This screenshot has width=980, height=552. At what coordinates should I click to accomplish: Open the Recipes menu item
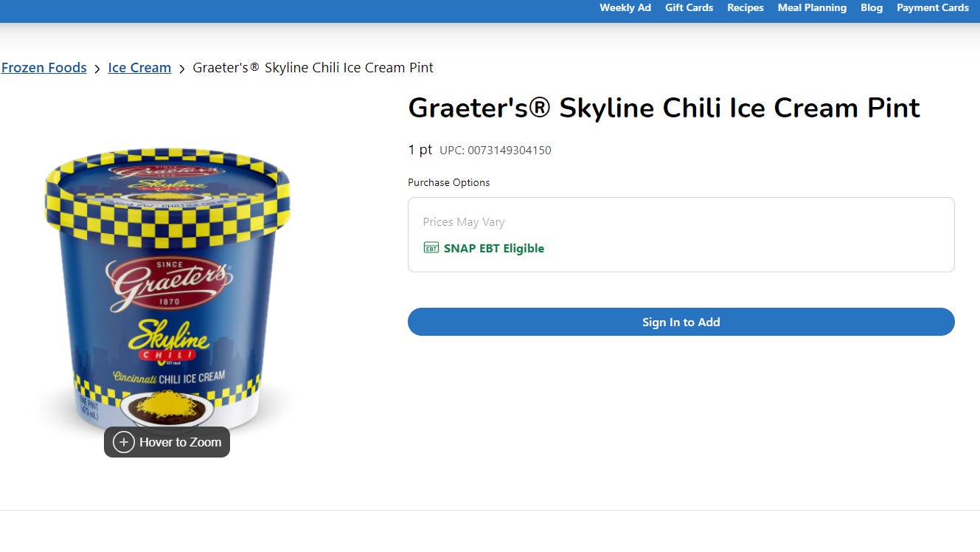coord(746,7)
